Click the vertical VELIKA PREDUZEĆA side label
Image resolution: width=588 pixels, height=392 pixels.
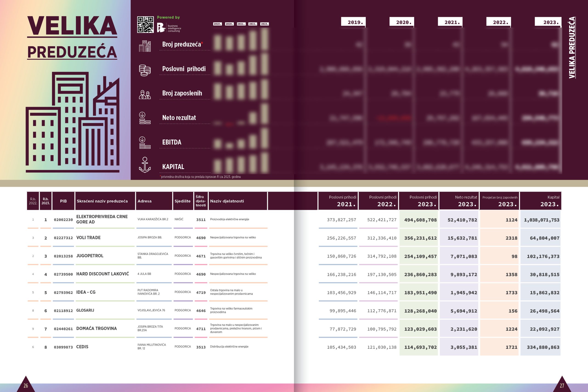tap(572, 48)
